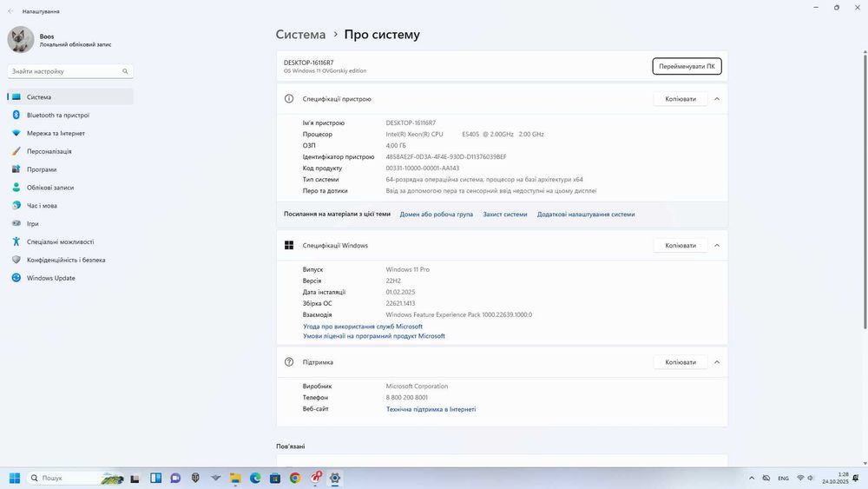The image size is (868, 489).
Task: Click the vertical scrollbar of the settings page
Action: pyautogui.click(x=865, y=190)
